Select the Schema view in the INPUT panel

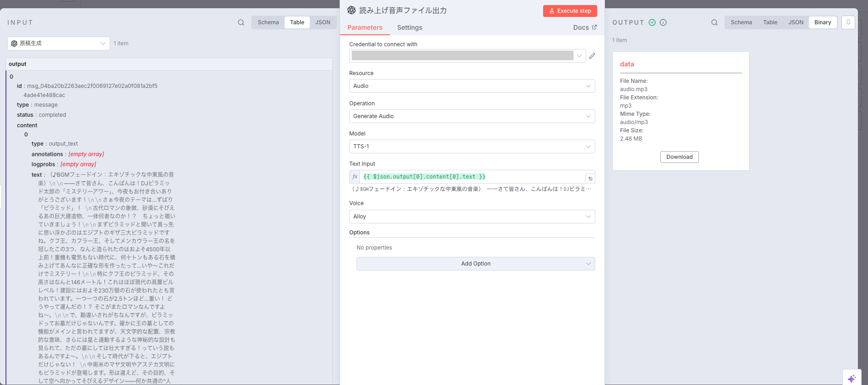[268, 22]
